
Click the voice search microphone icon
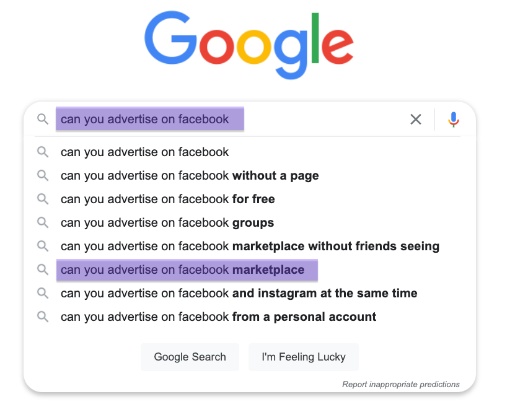(454, 119)
